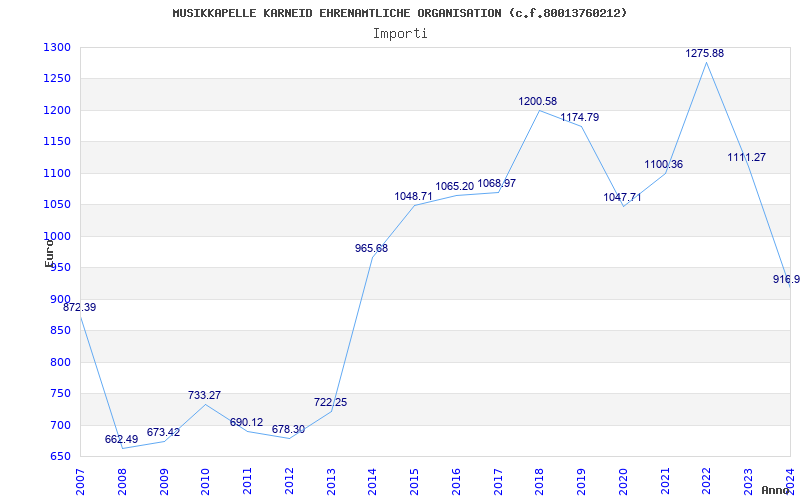800x500 pixels.
Task: Click the 1174.79 value label
Action: pos(580,117)
